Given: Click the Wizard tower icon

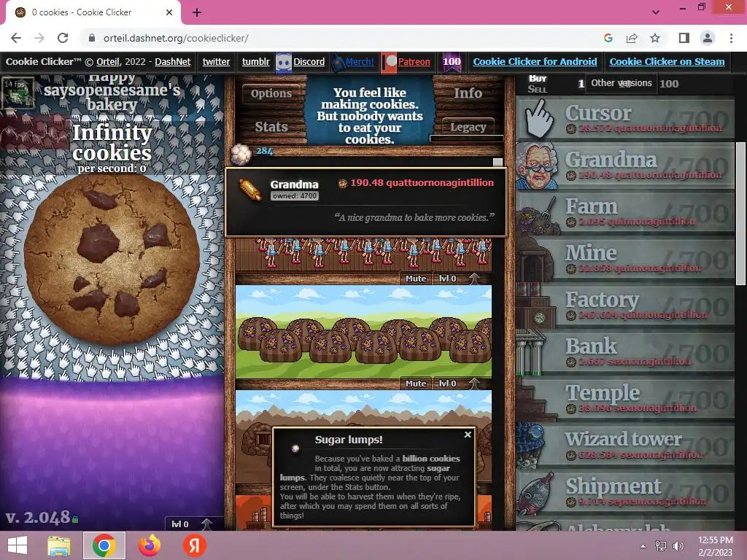Looking at the screenshot, I should tap(532, 447).
